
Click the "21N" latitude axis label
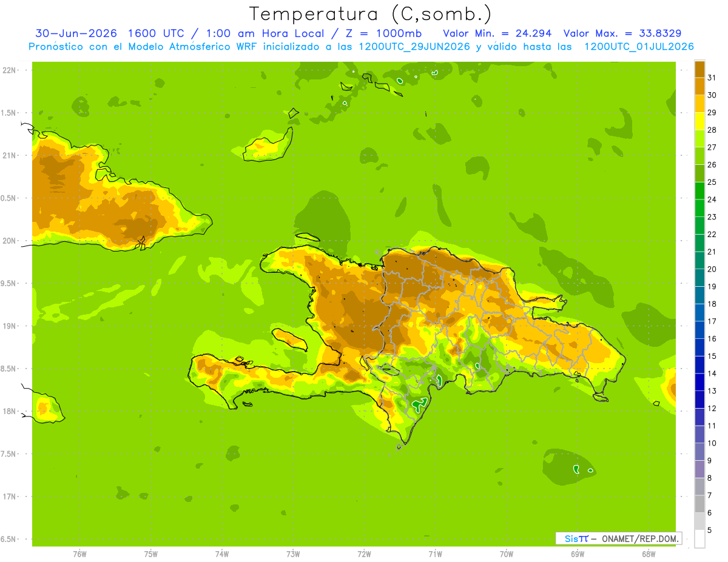pyautogui.click(x=9, y=155)
